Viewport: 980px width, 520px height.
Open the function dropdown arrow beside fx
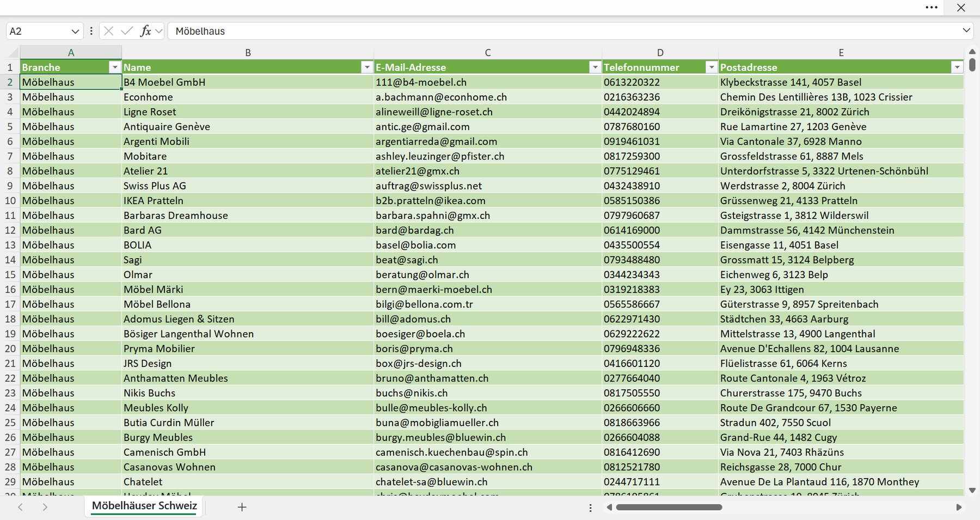click(x=159, y=31)
